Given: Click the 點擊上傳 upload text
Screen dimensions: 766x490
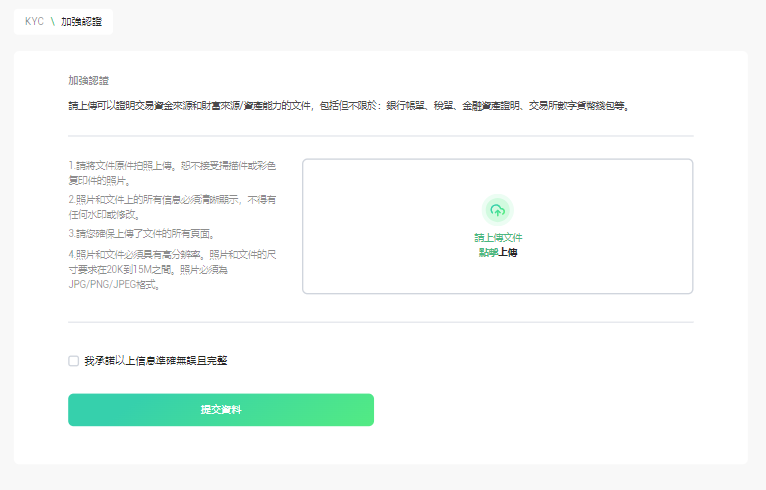Looking at the screenshot, I should [498, 252].
